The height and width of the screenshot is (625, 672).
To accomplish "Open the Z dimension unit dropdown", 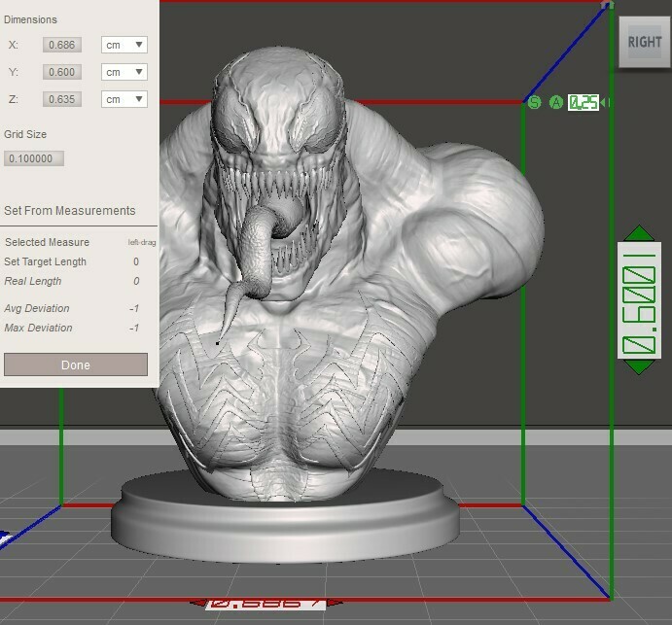I will (124, 99).
